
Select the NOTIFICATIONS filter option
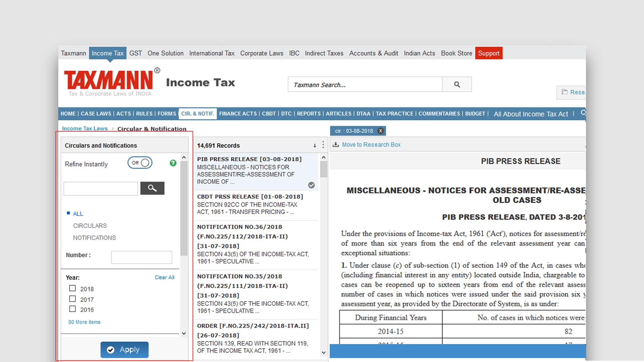click(x=94, y=238)
